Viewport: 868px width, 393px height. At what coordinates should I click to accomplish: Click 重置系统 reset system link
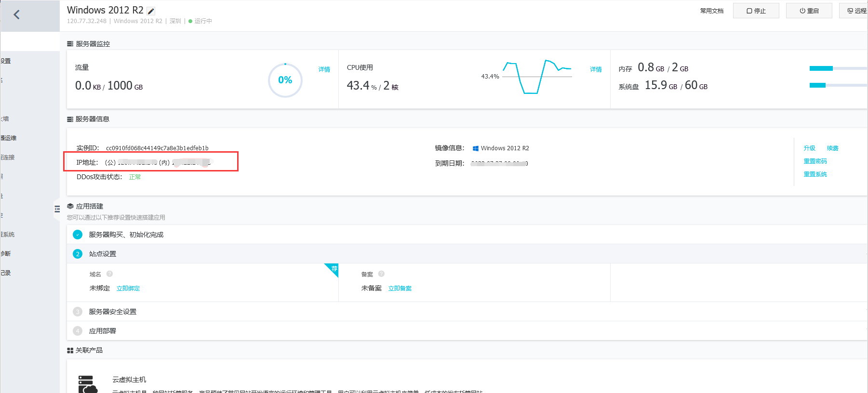click(x=815, y=174)
